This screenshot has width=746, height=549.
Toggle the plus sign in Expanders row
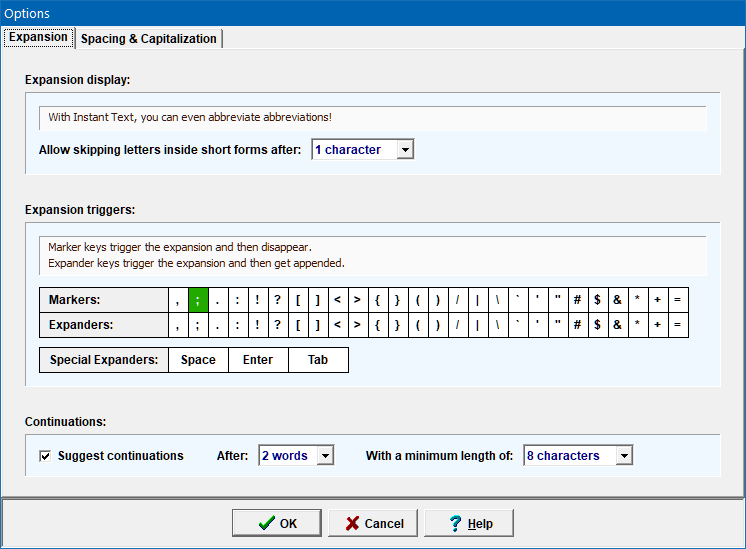(x=658, y=325)
